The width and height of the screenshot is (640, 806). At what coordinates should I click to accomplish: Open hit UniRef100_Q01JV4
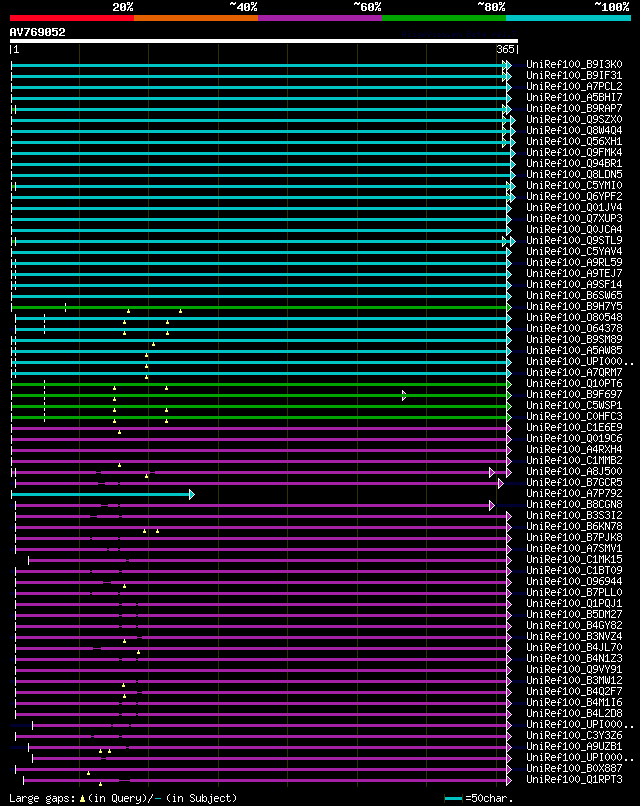click(x=574, y=208)
